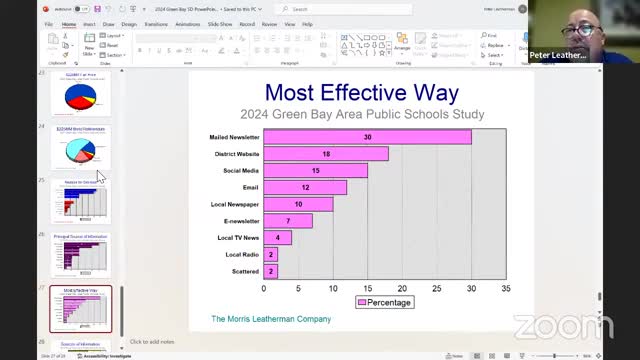Select slide 23 pie chart thumbnail

(x=81, y=94)
